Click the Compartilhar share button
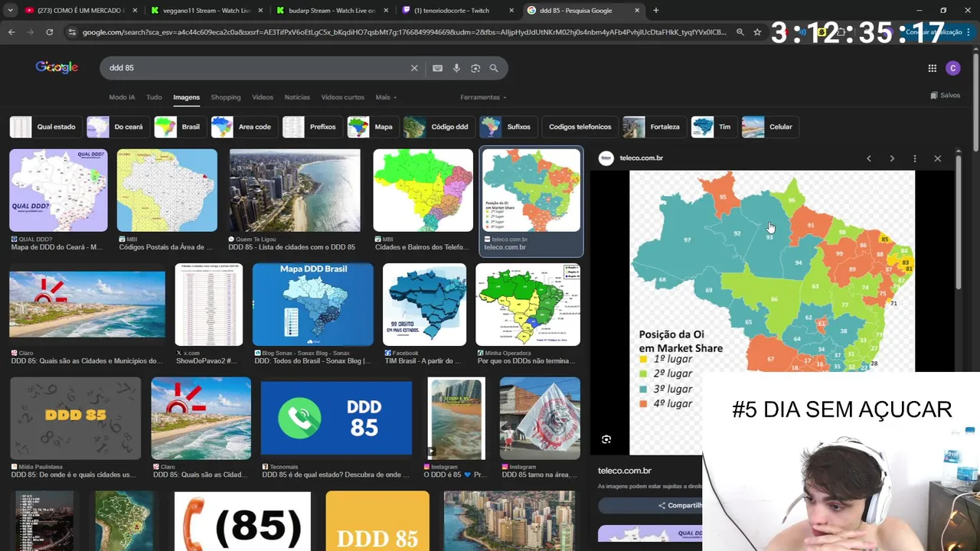 click(x=680, y=506)
